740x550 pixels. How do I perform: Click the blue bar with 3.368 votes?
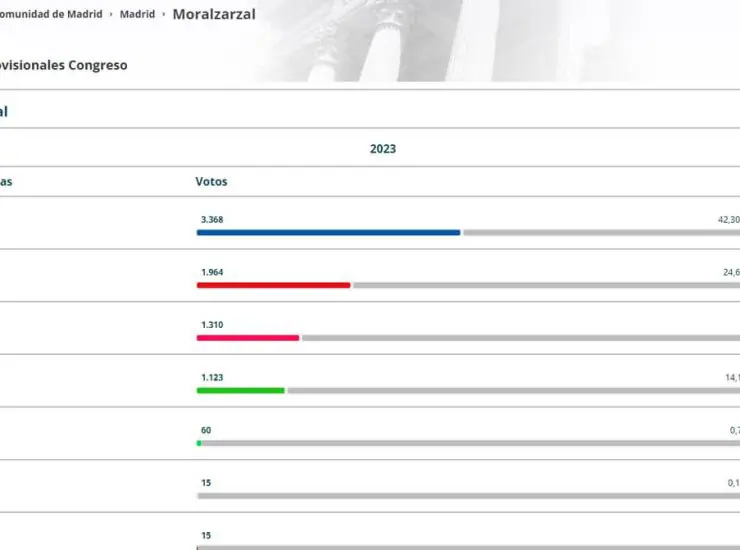[x=328, y=233]
